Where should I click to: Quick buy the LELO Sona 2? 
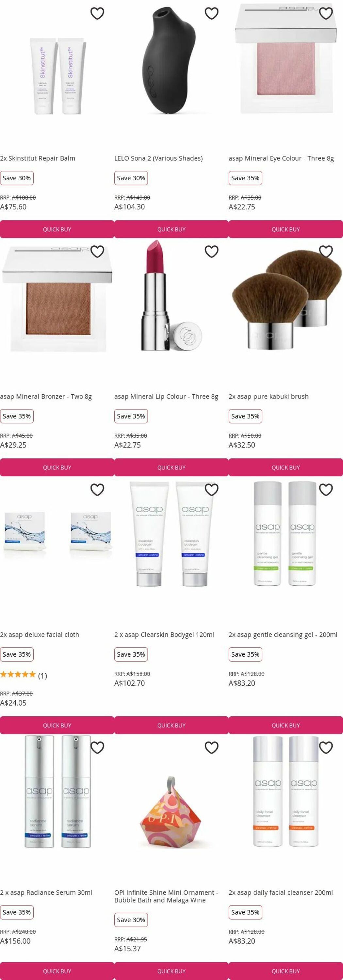coord(171,229)
